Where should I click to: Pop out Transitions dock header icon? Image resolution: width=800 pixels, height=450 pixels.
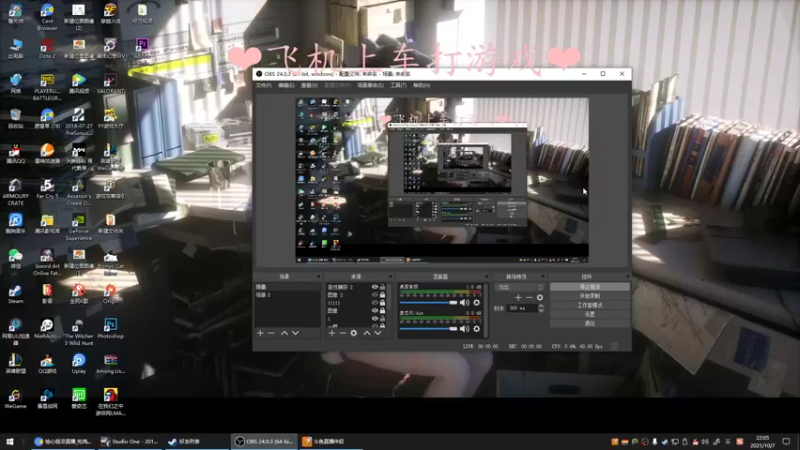pos(543,277)
